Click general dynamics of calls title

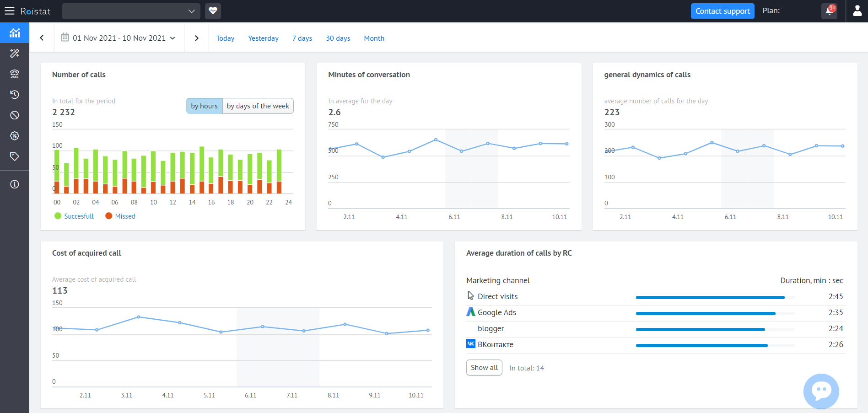click(x=647, y=75)
